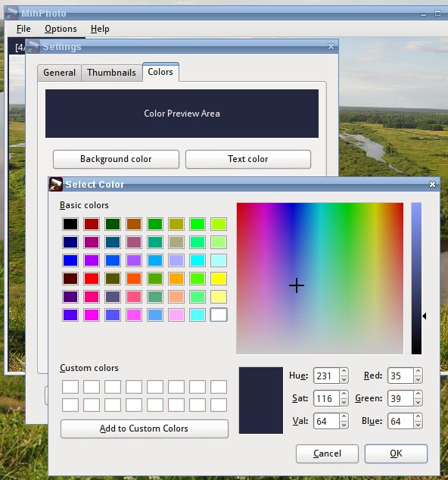448x480 pixels.
Task: Open the Options menu
Action: click(61, 29)
